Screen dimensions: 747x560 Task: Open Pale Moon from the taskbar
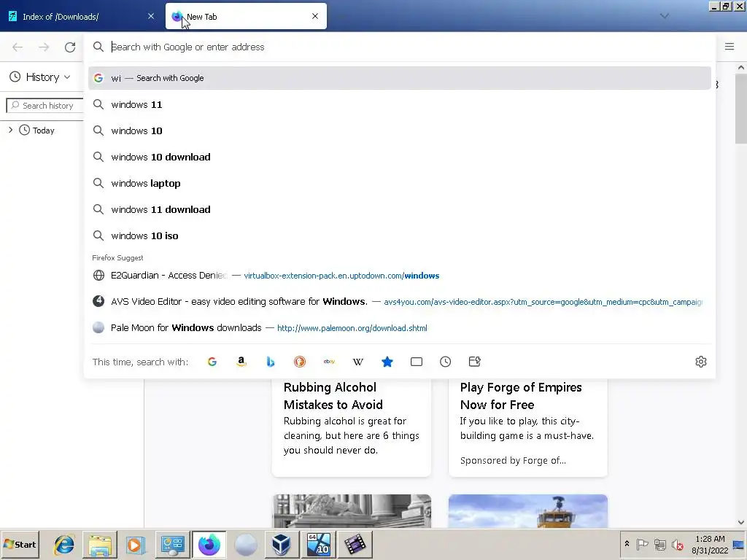pyautogui.click(x=246, y=545)
